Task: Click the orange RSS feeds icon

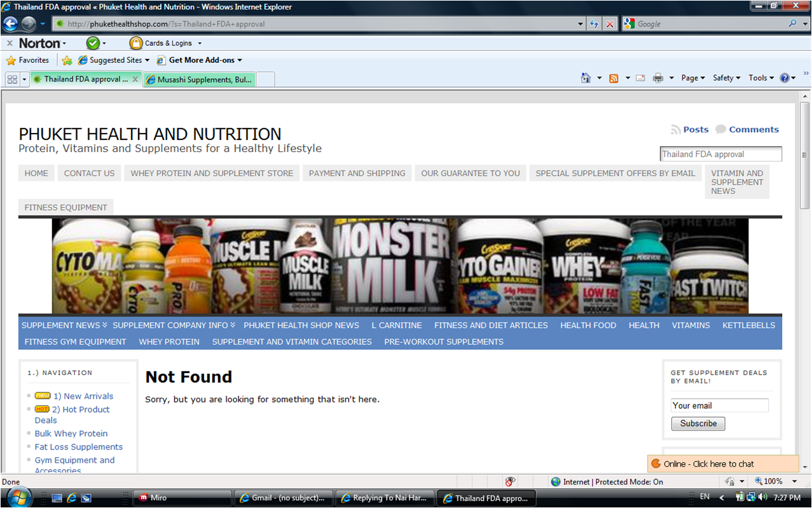Action: (x=614, y=78)
